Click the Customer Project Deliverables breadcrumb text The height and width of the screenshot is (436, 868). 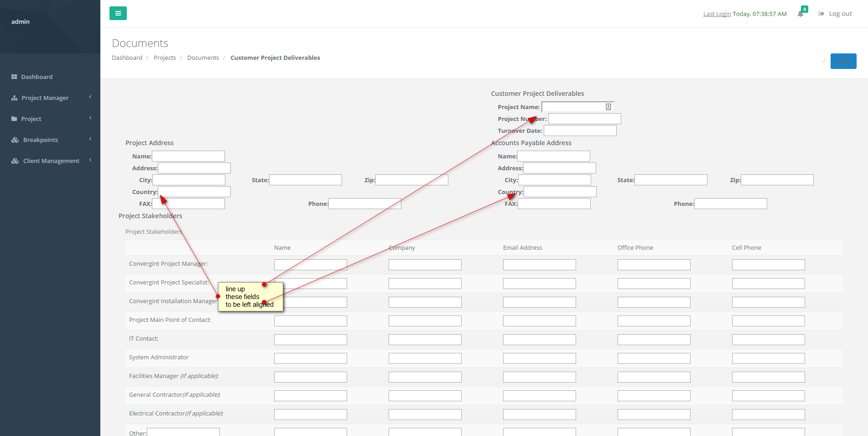coord(275,58)
